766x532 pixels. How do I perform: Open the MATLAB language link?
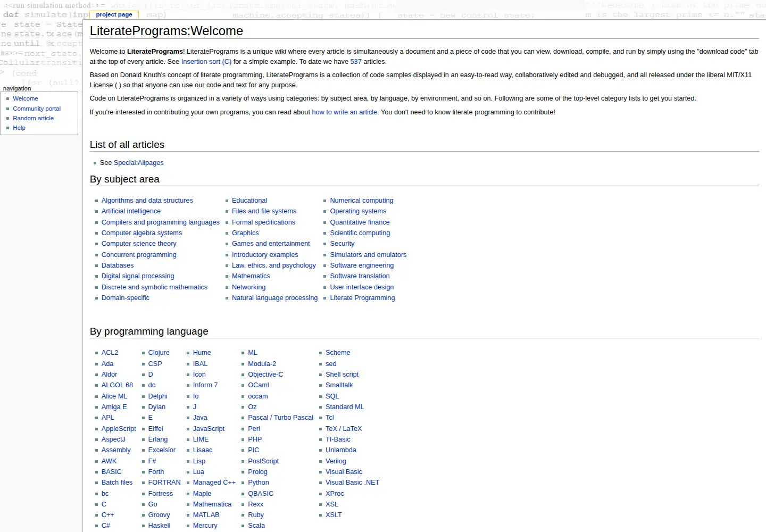pyautogui.click(x=206, y=515)
